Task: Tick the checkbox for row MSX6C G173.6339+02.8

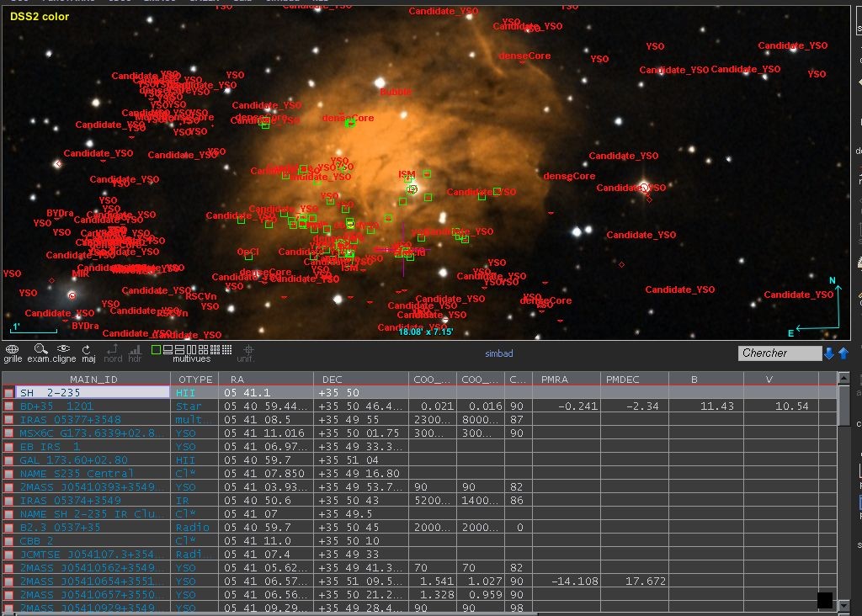Action: (x=8, y=433)
